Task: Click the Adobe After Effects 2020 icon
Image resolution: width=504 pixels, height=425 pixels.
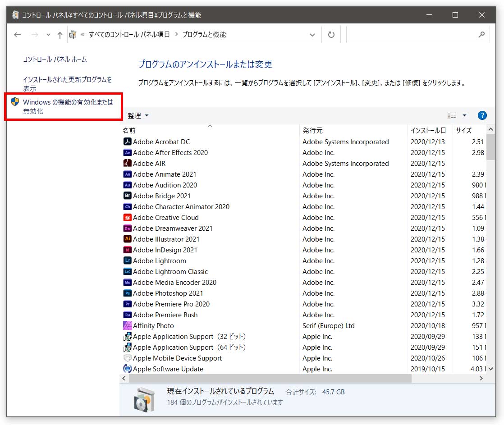Action: [x=127, y=153]
